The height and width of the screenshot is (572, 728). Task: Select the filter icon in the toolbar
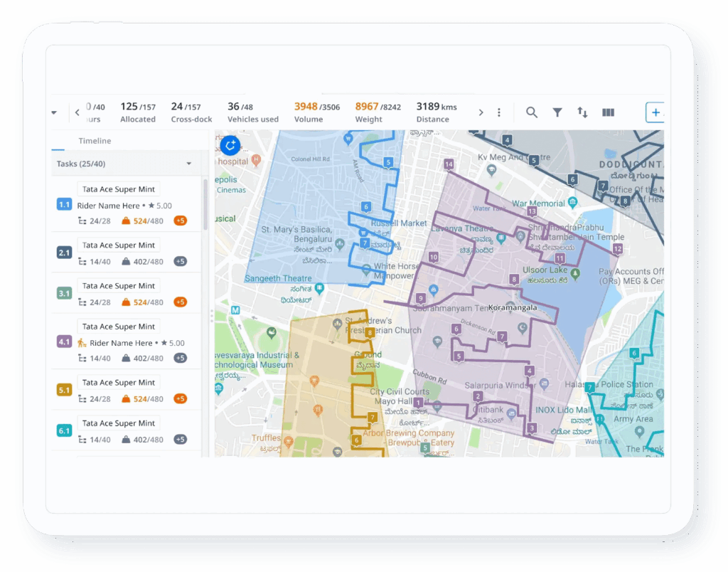coord(557,112)
